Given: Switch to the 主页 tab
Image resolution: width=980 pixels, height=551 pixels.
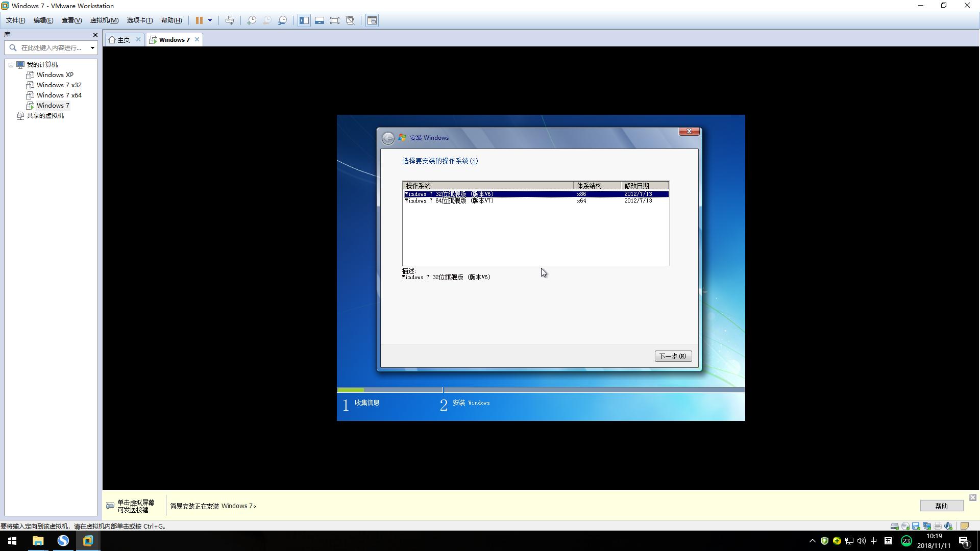Looking at the screenshot, I should 122,39.
